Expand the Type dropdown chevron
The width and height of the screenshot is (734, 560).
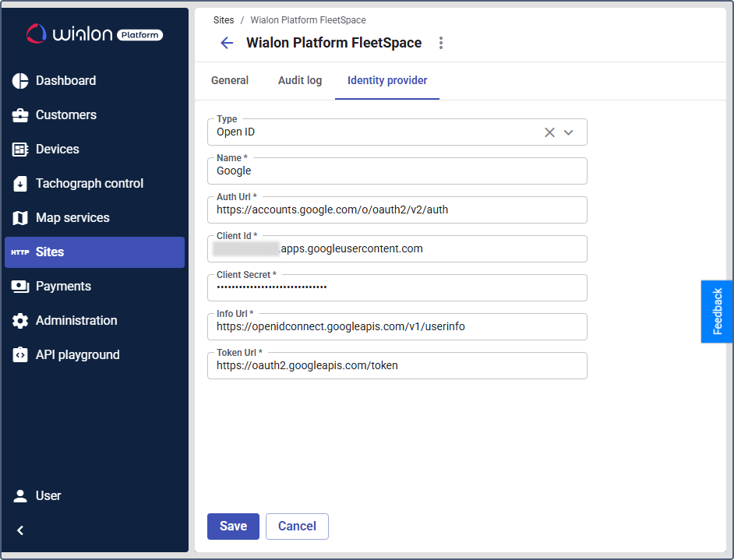coord(569,132)
